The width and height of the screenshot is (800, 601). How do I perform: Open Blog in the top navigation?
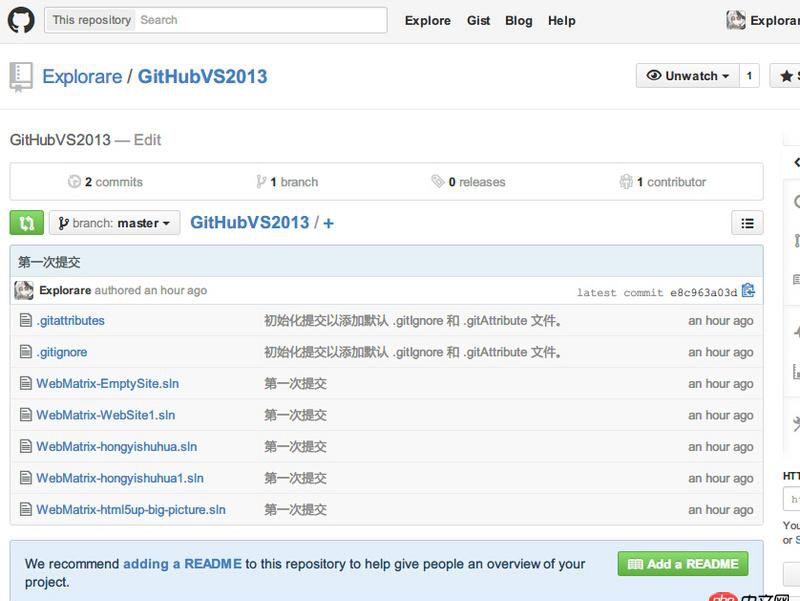click(519, 21)
